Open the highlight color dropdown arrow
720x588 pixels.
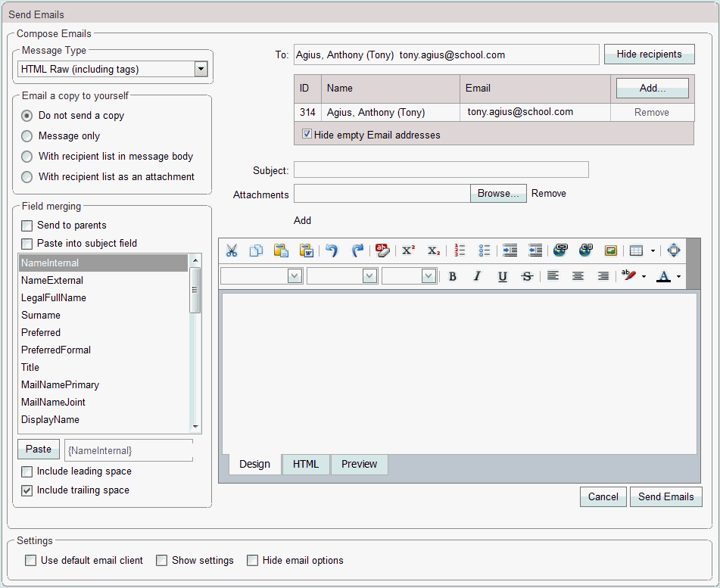point(644,277)
